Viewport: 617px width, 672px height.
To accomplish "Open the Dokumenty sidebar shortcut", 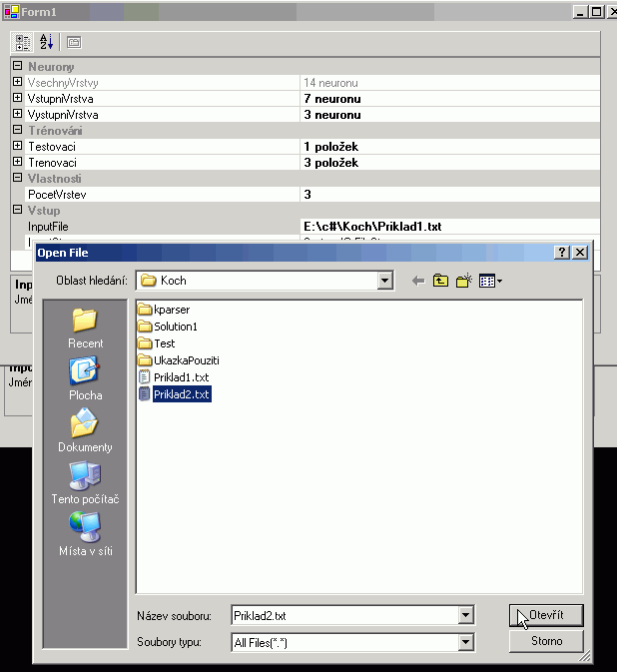I will [85, 431].
